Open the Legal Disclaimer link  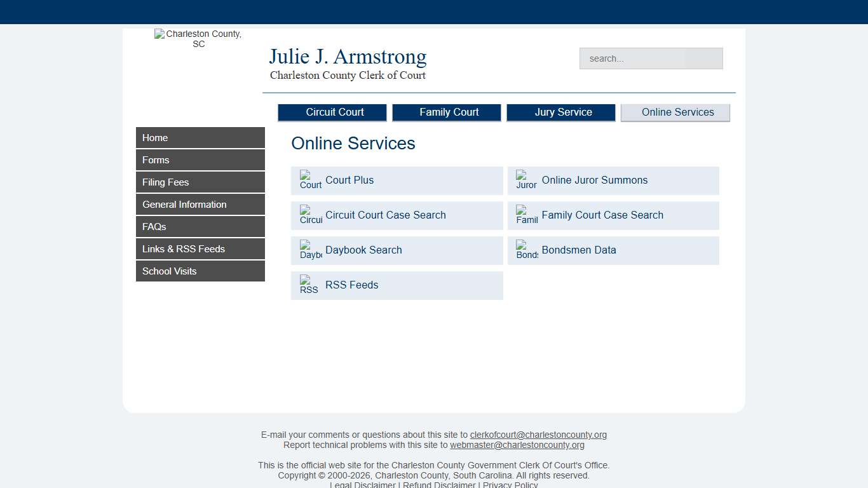363,484
